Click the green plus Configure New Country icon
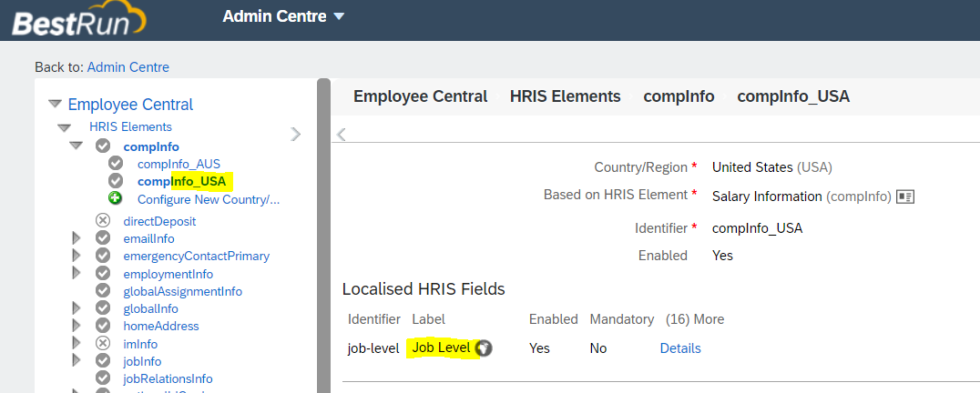The width and height of the screenshot is (980, 393). tap(115, 198)
